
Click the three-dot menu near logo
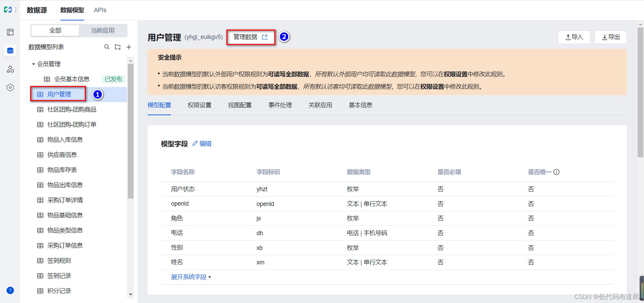click(16, 10)
